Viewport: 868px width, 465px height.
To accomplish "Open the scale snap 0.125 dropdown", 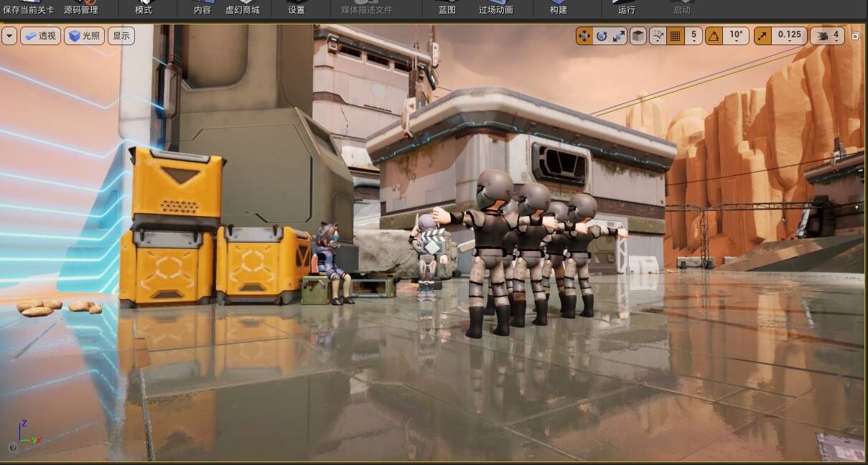I will (789, 36).
